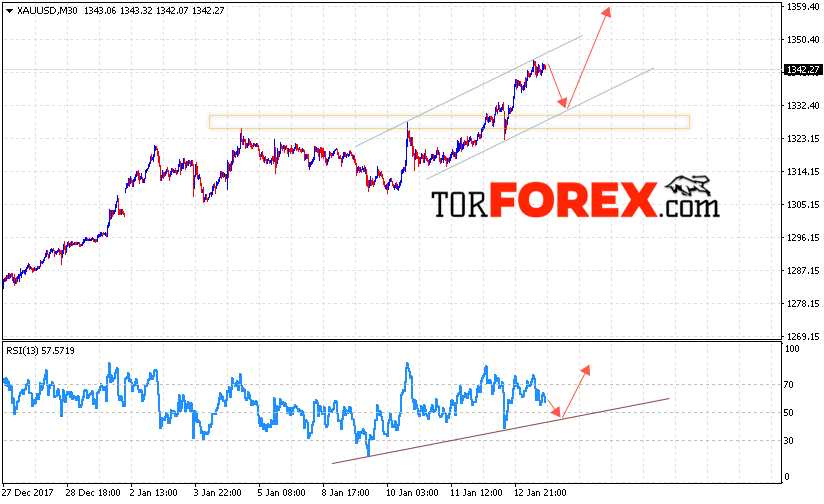Viewport: 824px width, 504px height.
Task: Click price axis value 1269.15
Action: tap(802, 336)
